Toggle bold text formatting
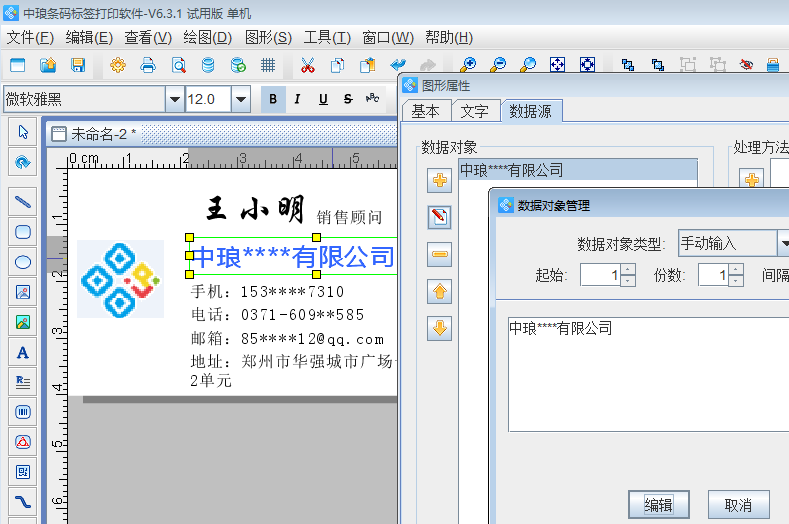Viewport: 789px width, 524px height. coord(273,99)
